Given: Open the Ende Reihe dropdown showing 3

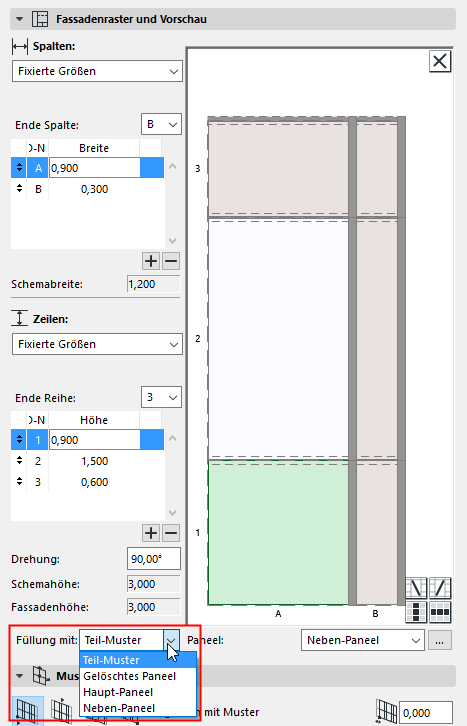Looking at the screenshot, I should click(161, 397).
